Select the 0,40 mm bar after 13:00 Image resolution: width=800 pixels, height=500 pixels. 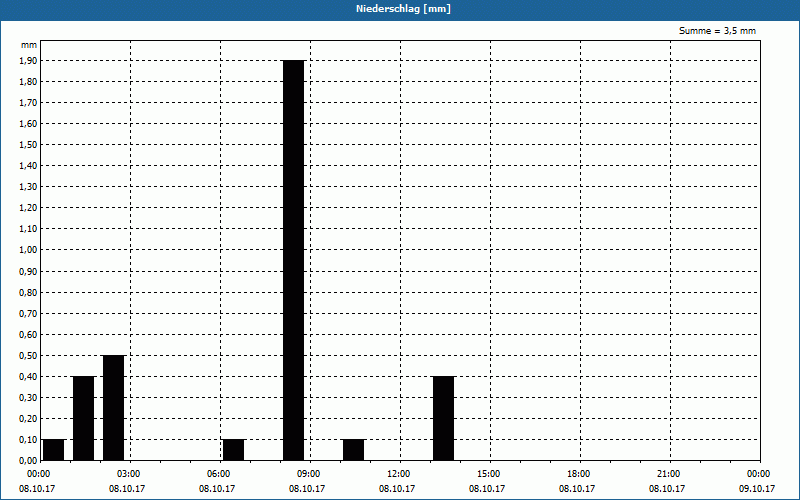(443, 418)
